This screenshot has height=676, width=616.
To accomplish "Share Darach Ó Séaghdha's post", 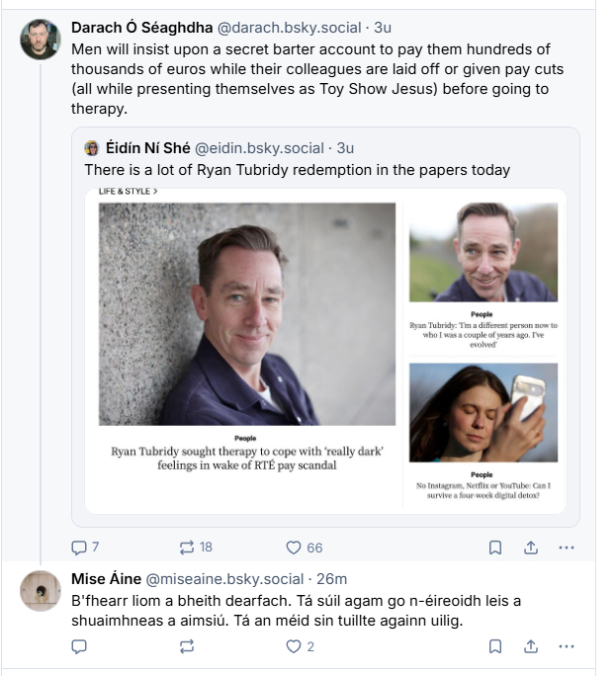I will click(x=530, y=547).
